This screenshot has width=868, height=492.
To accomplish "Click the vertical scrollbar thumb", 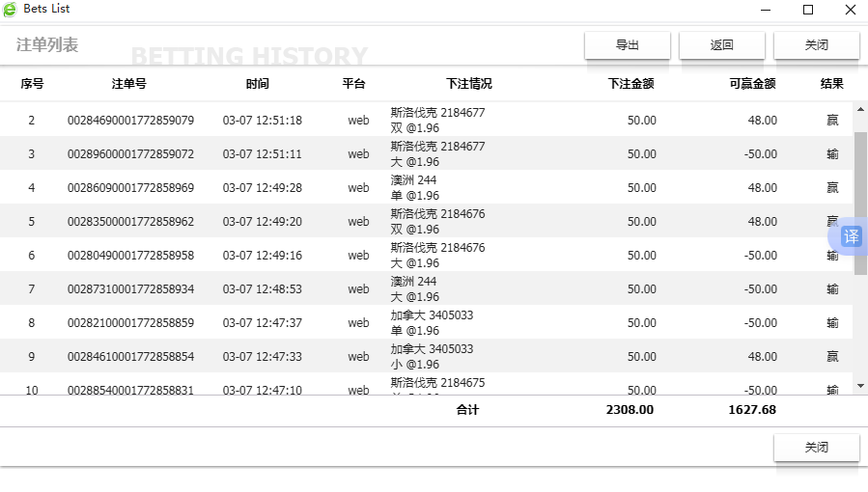I will click(861, 204).
